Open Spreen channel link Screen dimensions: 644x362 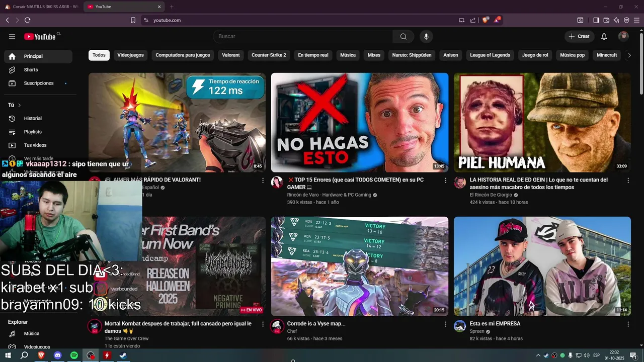tap(477, 331)
